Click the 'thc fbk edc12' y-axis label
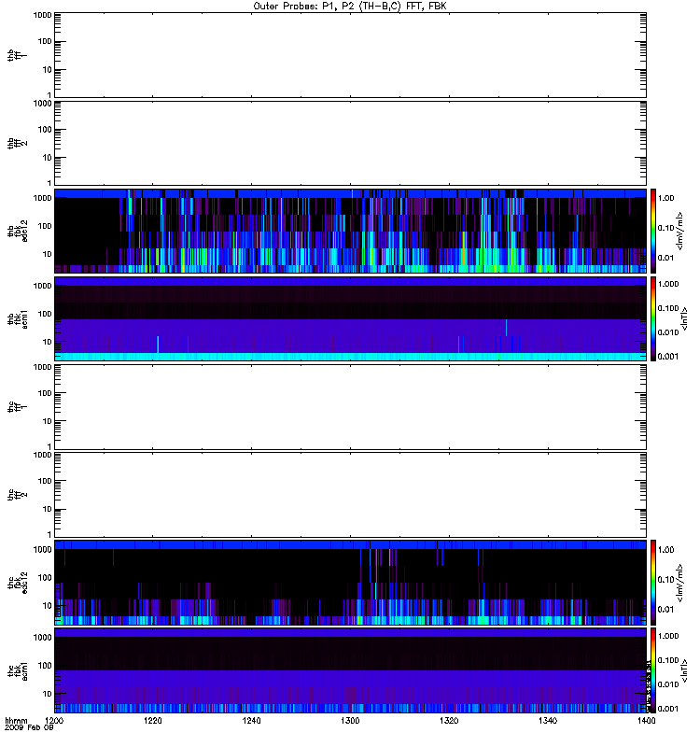Screen dimensions: 700x747 [18, 583]
